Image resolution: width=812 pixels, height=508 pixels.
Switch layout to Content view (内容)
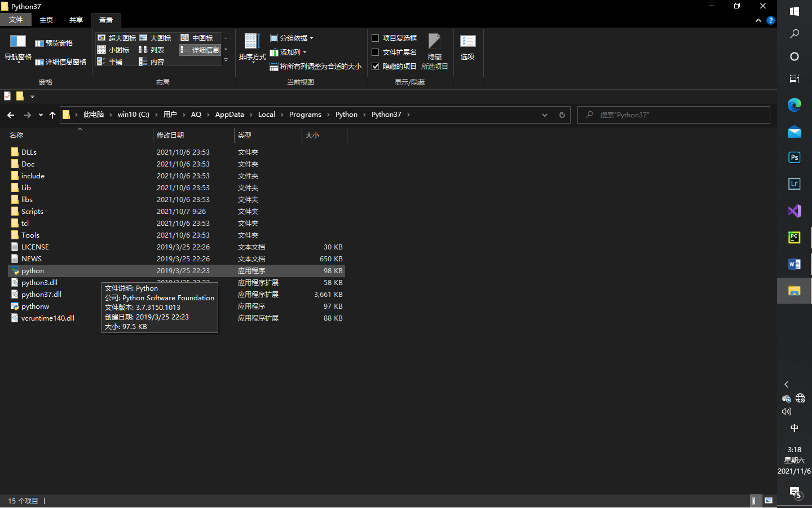point(151,62)
